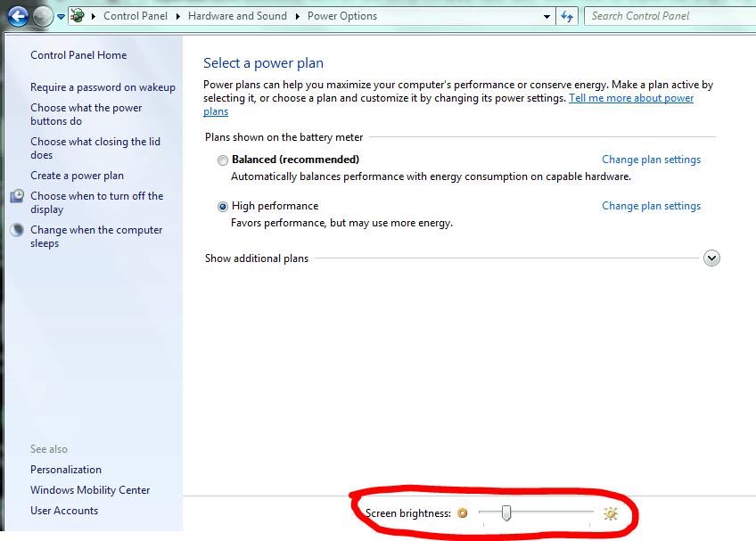Click the Back navigation arrow button

tap(18, 16)
